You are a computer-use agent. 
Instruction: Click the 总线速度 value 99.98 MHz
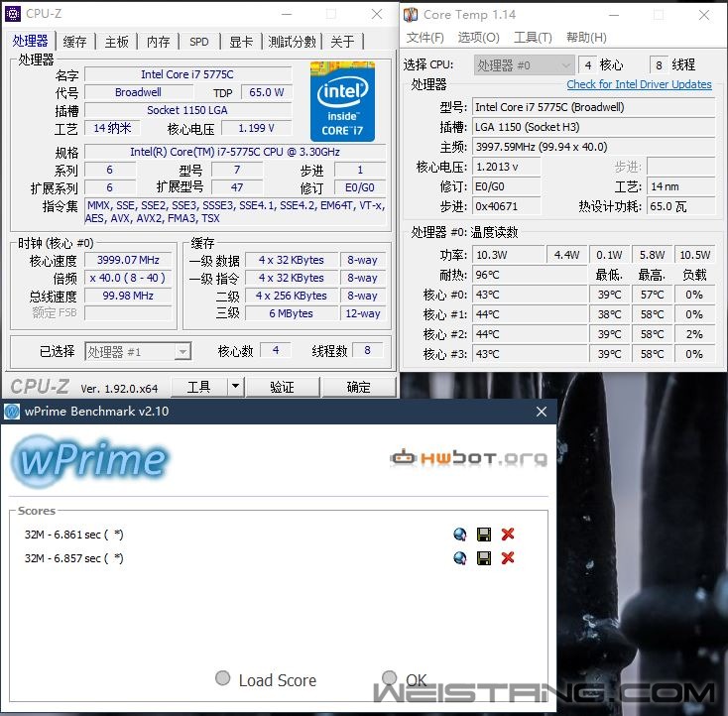pos(128,296)
